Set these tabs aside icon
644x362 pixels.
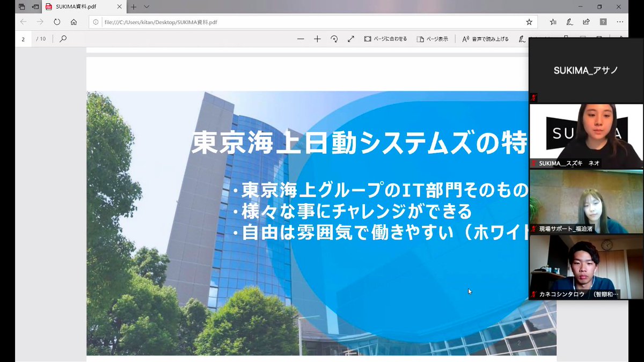(x=35, y=7)
